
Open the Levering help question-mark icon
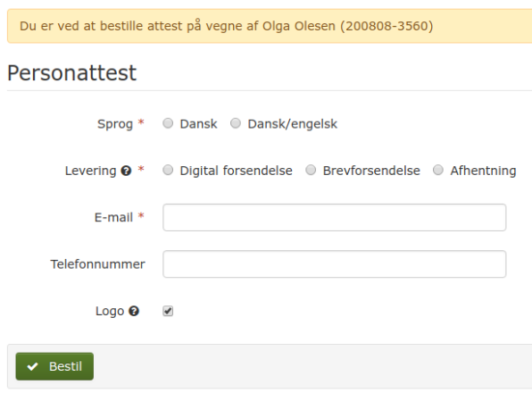click(126, 171)
